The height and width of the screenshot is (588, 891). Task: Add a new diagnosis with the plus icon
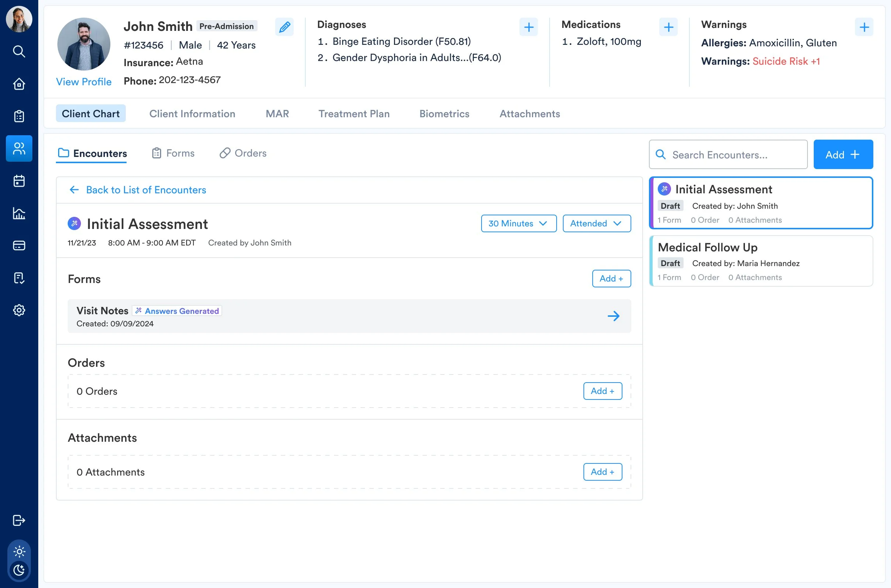[528, 27]
